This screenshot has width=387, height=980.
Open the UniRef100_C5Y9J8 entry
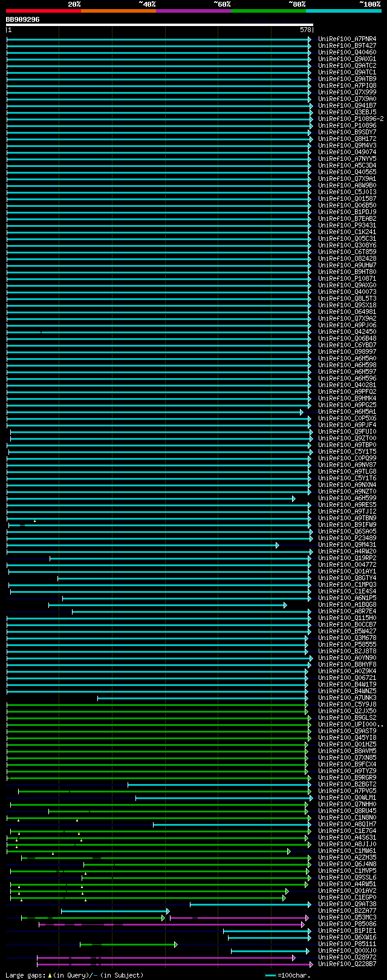(x=347, y=705)
